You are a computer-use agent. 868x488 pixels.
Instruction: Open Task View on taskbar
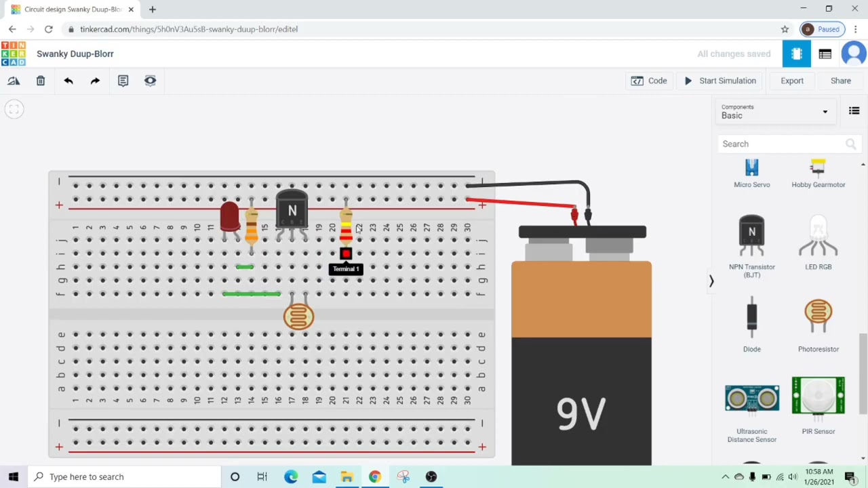coord(262,476)
